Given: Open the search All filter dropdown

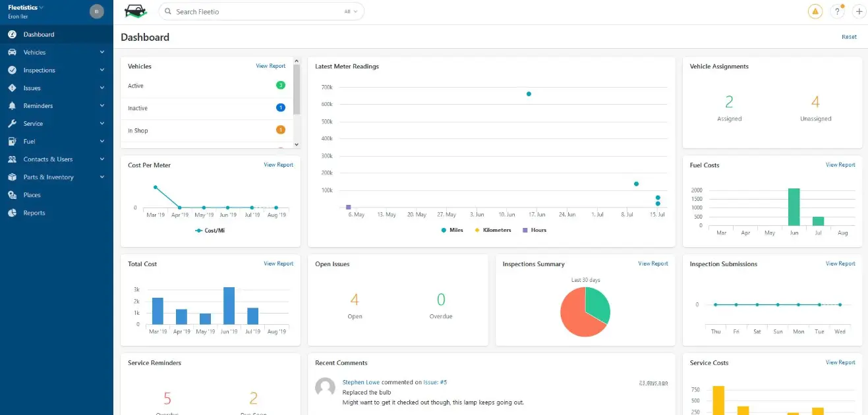Looking at the screenshot, I should coord(351,11).
